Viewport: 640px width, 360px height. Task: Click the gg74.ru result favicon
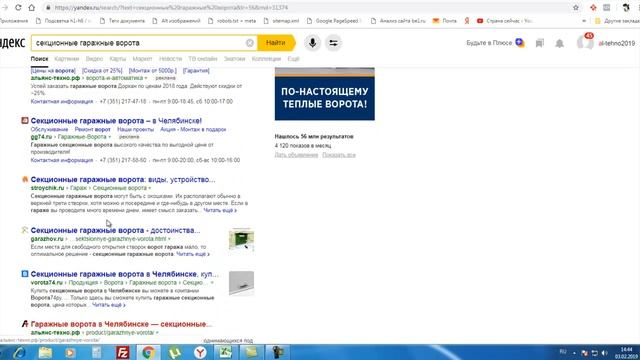point(25,120)
